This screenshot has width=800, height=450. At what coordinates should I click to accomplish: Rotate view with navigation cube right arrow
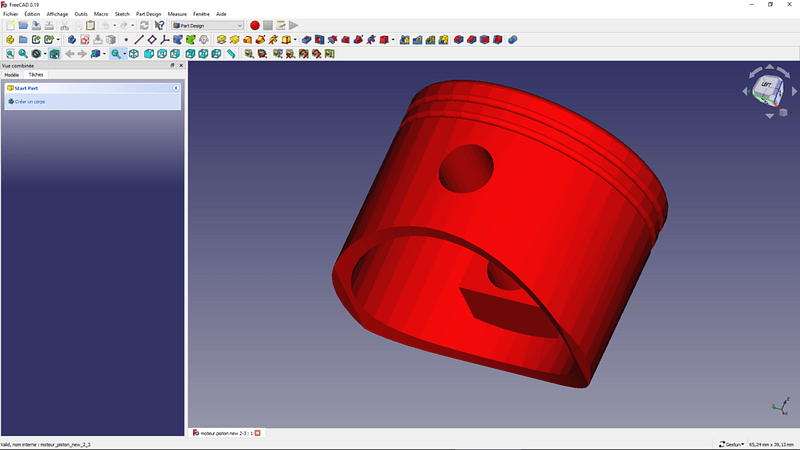pyautogui.click(x=794, y=91)
